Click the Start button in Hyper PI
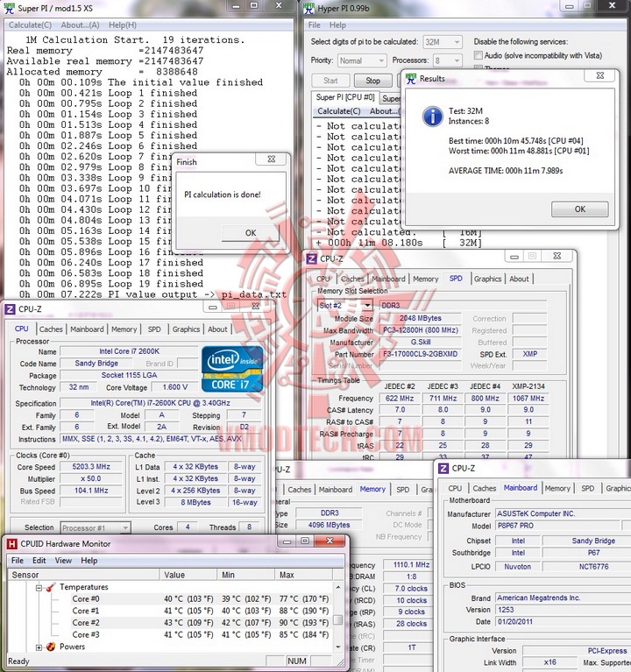 [x=330, y=81]
